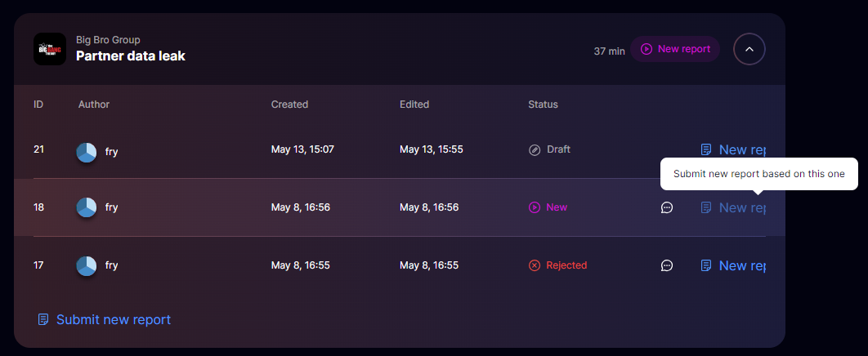Open comments for report 17

coord(667,265)
